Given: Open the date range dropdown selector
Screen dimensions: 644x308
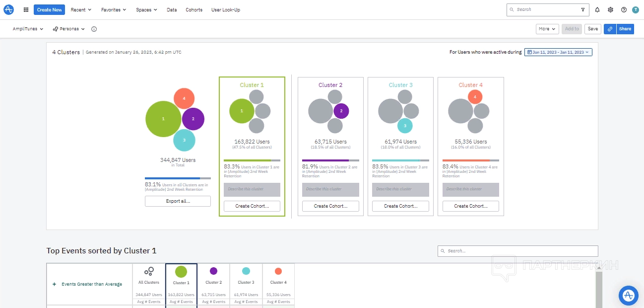Looking at the screenshot, I should point(558,52).
